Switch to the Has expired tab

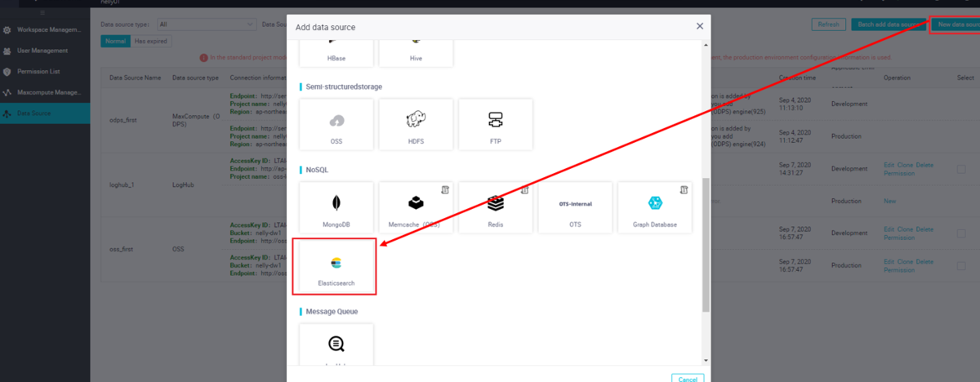[x=150, y=41]
